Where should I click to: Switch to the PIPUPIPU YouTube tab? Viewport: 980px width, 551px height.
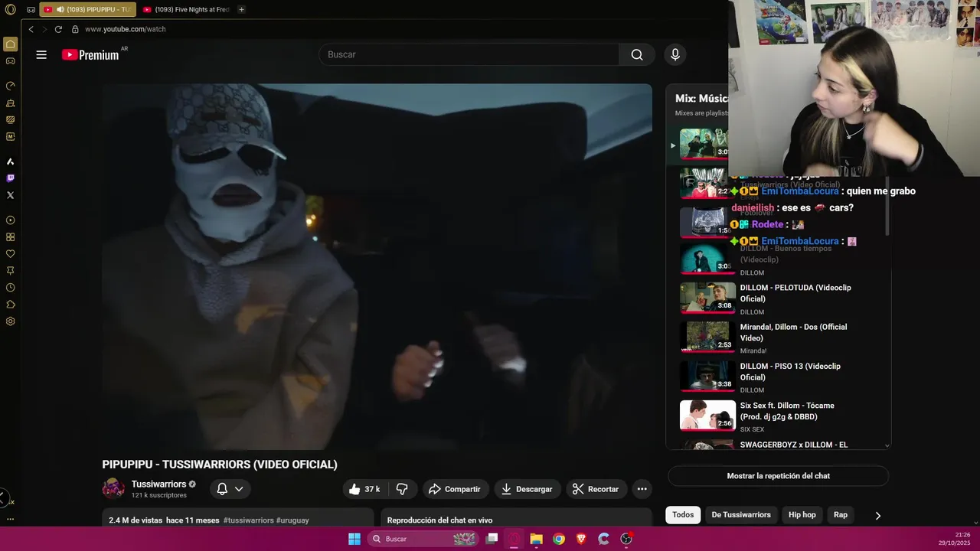click(88, 9)
